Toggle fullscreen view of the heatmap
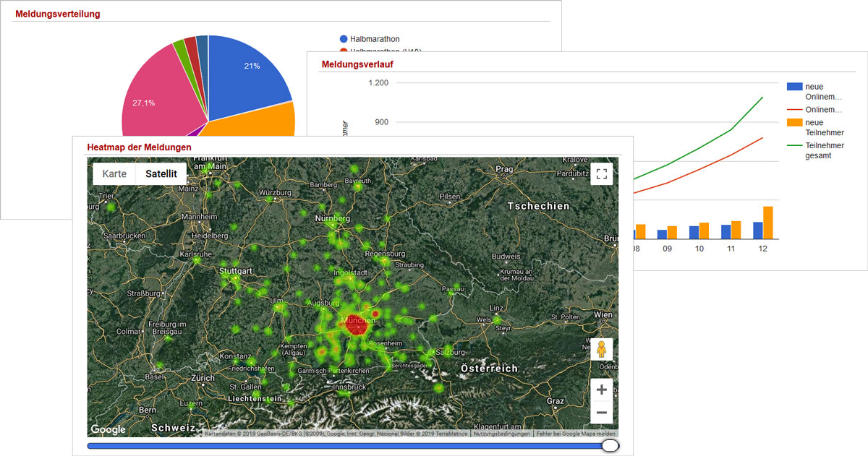The width and height of the screenshot is (868, 456). point(601,174)
